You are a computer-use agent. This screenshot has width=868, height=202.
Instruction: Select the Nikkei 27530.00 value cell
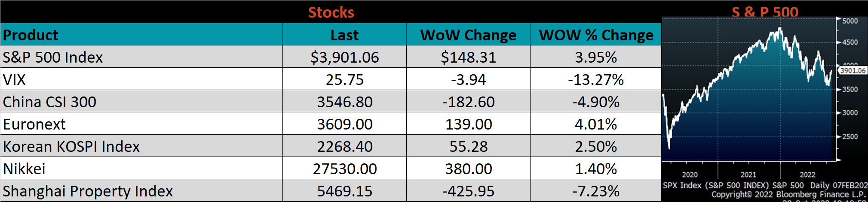(344, 169)
